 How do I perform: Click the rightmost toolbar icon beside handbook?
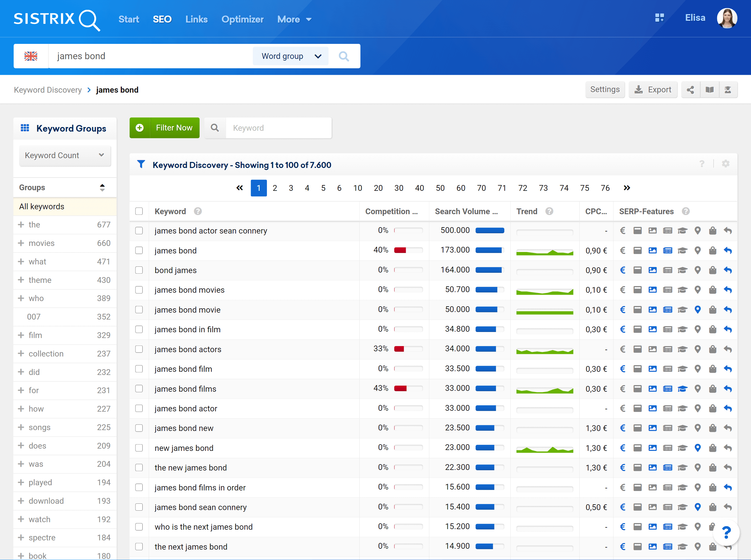pos(728,89)
